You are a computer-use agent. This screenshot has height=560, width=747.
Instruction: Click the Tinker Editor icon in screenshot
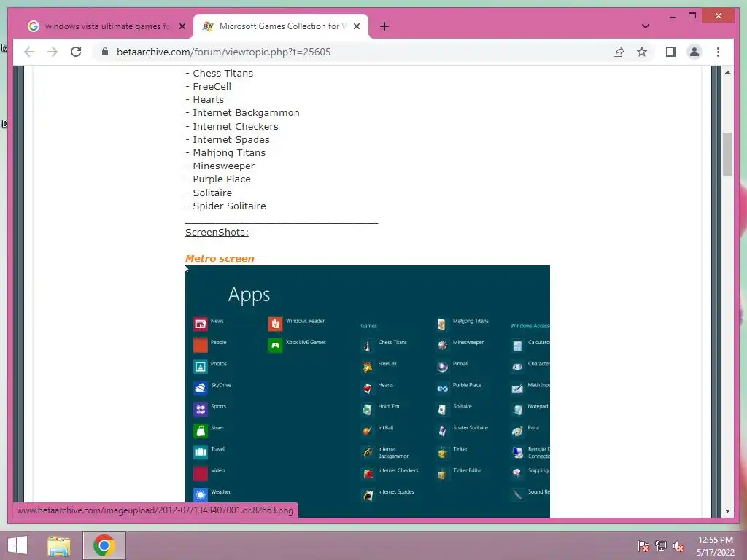coord(442,474)
